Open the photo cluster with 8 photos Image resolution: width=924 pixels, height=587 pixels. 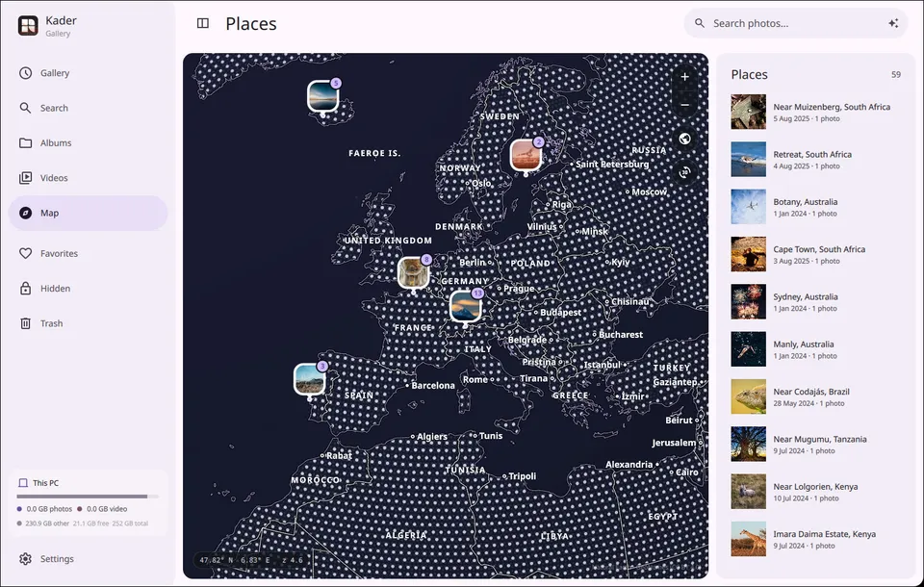tap(414, 272)
